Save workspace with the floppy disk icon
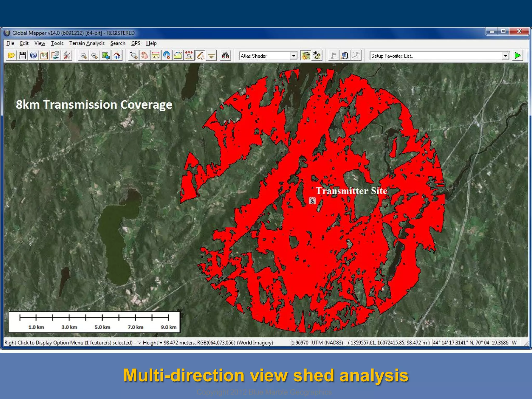Screen dimensions: 532x399 click(23, 56)
